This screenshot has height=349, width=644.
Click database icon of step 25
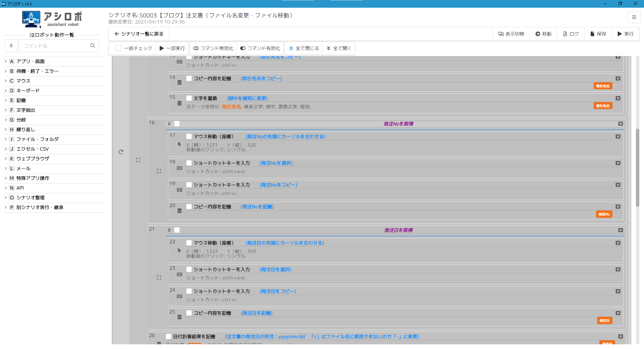[179, 317]
